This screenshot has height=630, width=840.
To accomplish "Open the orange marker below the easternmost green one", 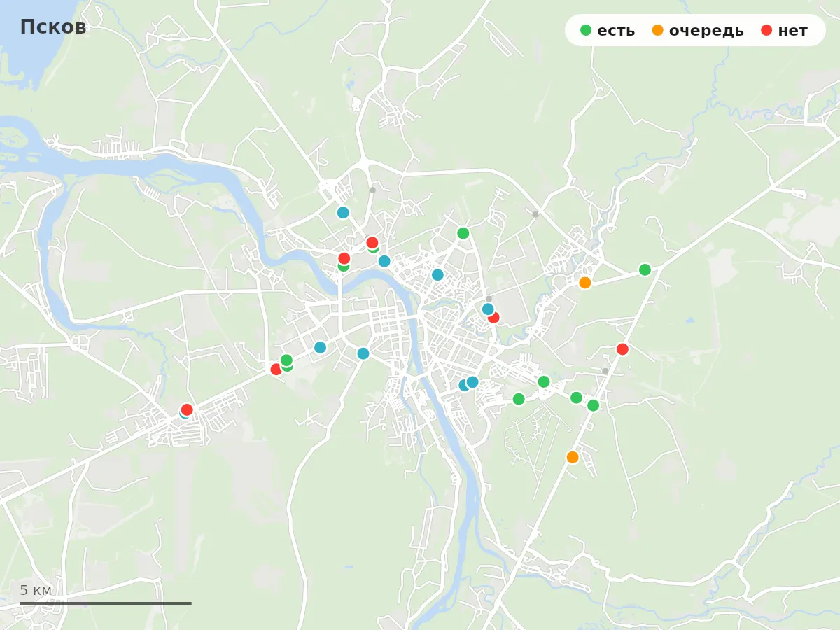I will point(585,282).
